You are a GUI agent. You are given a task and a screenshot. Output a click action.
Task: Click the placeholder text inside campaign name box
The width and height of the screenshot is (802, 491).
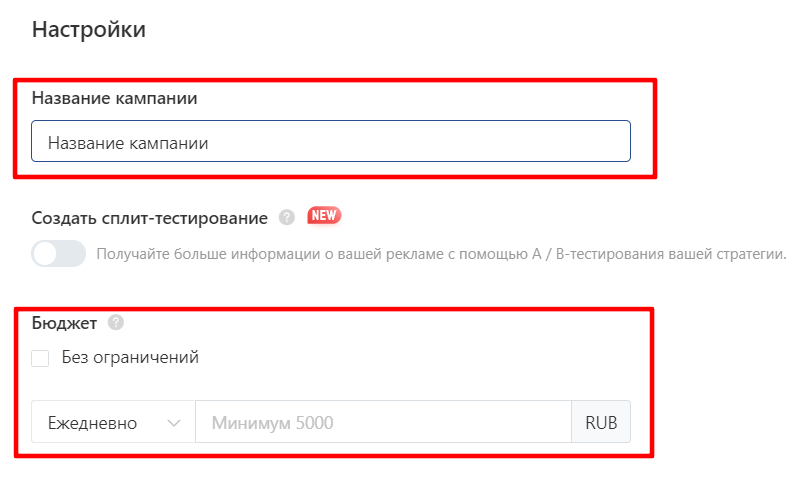(128, 143)
